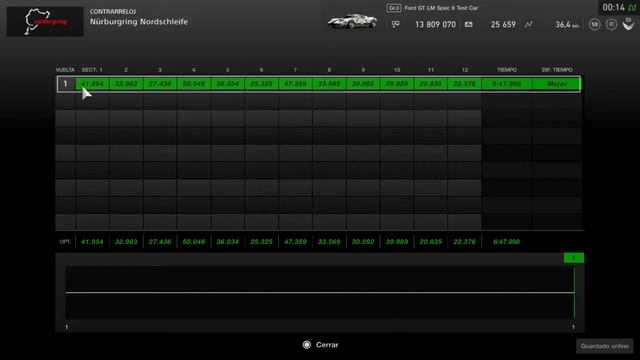Viewport: 640px width, 360px height.
Task: Click lap 1 sector 9 time 30.092
Action: click(363, 84)
